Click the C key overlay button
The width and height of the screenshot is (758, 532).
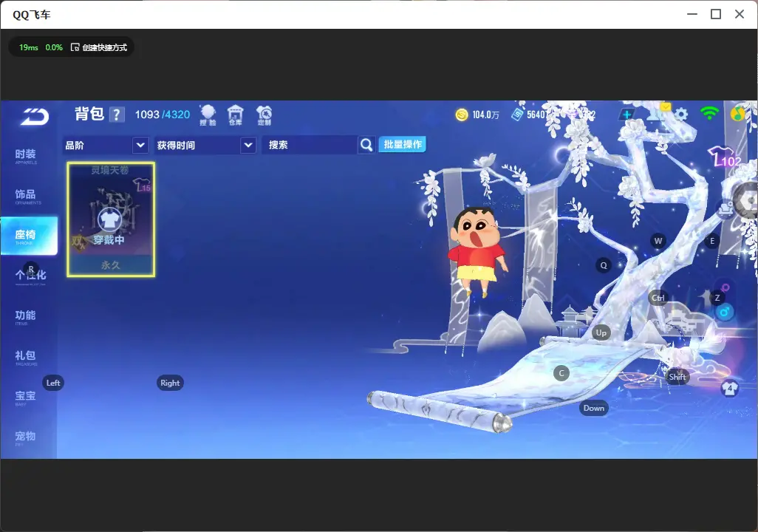coord(561,373)
